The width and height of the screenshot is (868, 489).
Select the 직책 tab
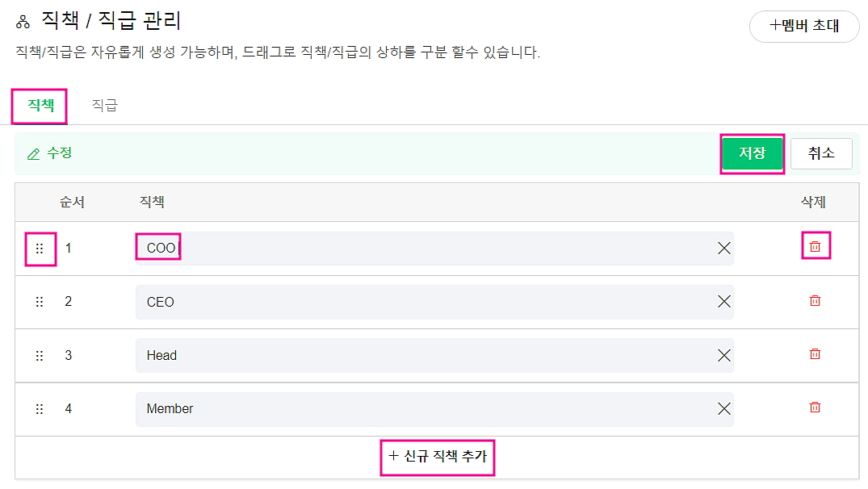point(40,105)
